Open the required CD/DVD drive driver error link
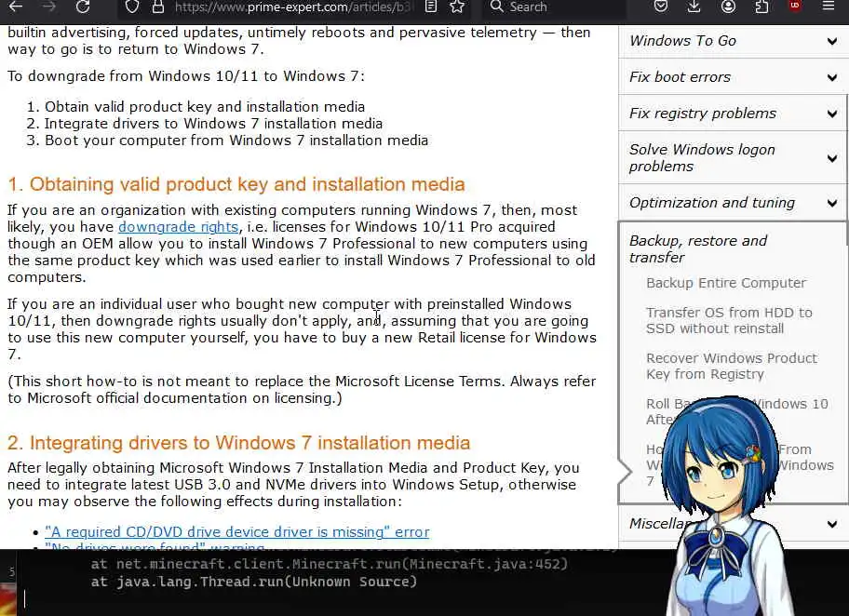The height and width of the screenshot is (616, 849). (237, 532)
